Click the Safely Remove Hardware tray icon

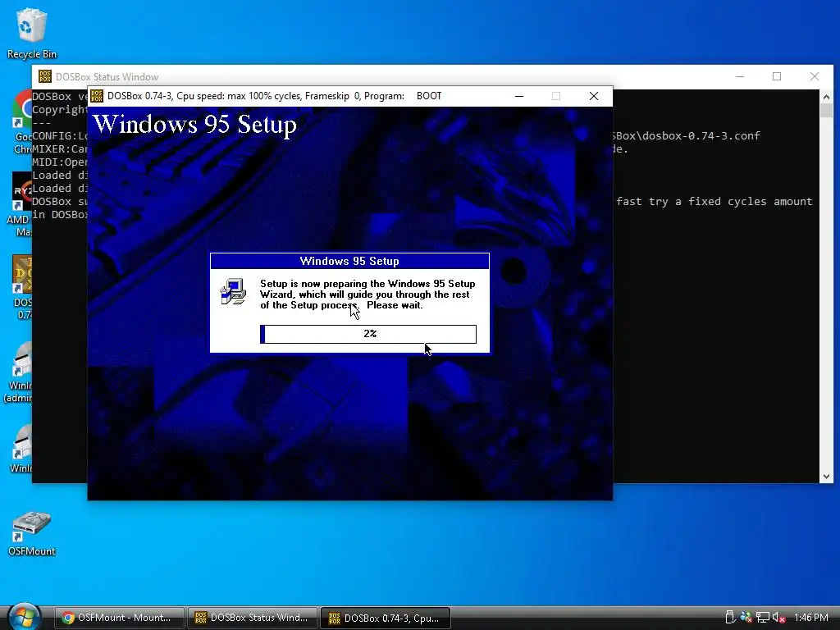(729, 618)
